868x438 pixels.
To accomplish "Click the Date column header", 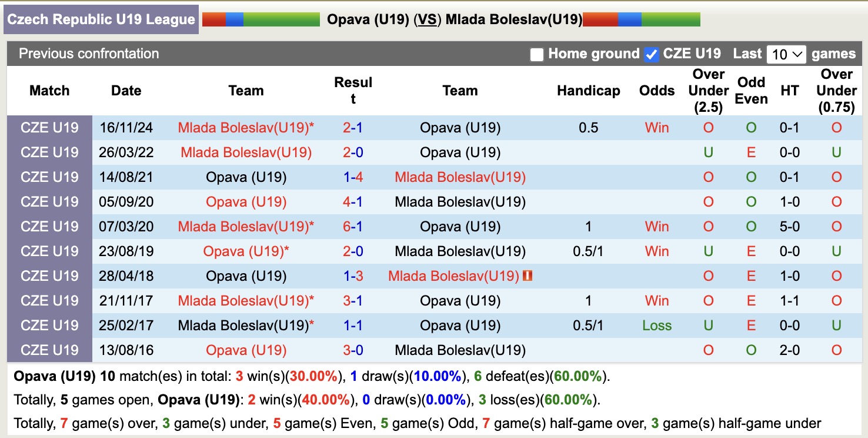I will point(126,91).
